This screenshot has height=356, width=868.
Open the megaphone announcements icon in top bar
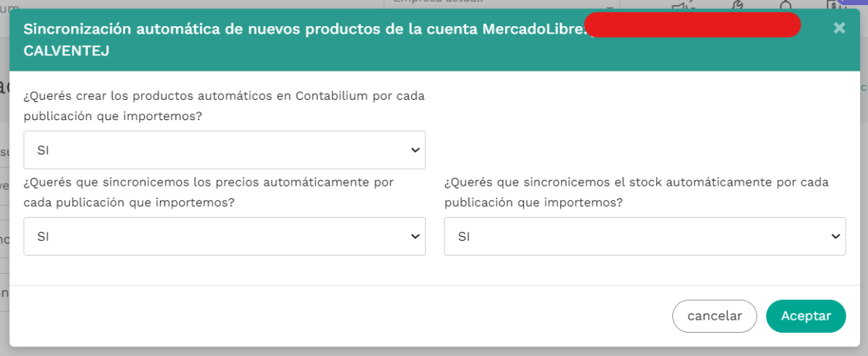(x=682, y=4)
